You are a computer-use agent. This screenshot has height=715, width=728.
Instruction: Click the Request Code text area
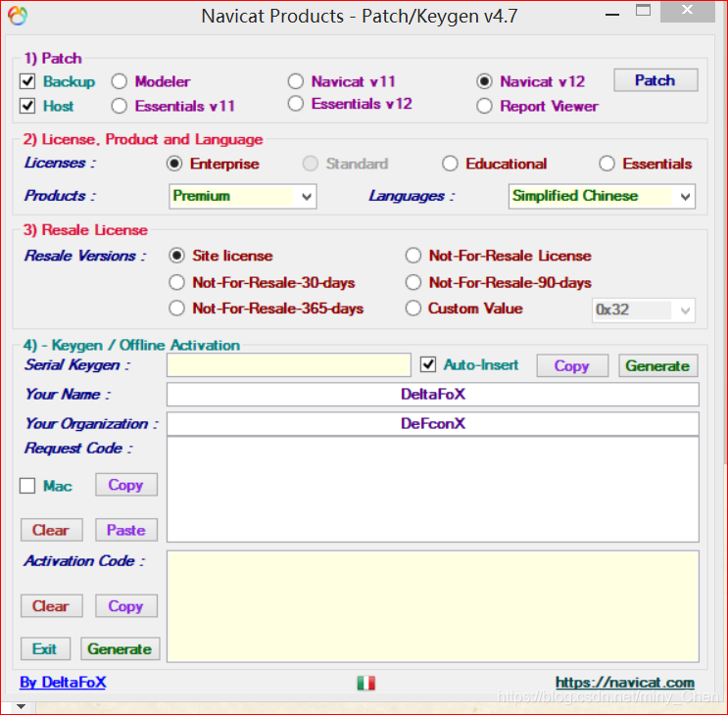click(433, 490)
